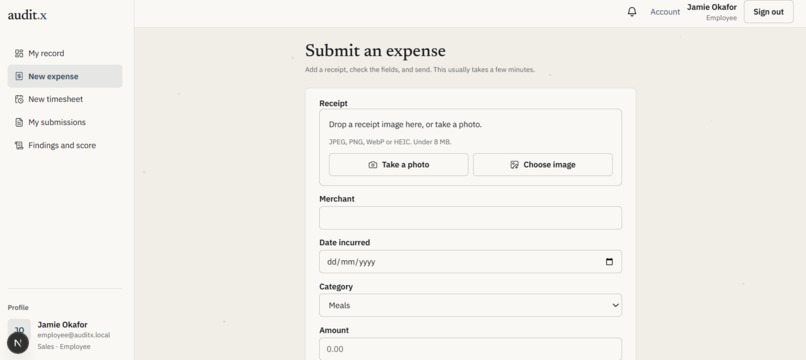Open the notifications bell
The image size is (806, 360).
click(632, 12)
